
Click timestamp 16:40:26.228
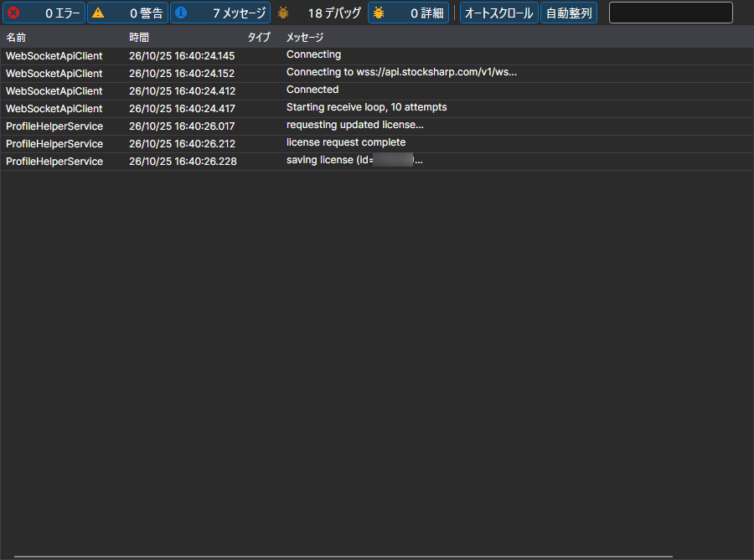(183, 162)
